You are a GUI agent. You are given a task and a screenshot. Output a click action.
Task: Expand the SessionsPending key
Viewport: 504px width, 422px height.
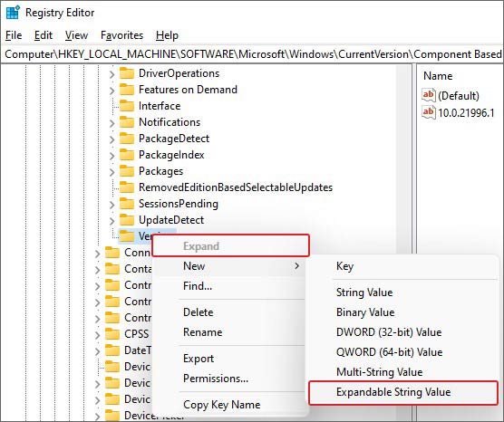coord(111,205)
